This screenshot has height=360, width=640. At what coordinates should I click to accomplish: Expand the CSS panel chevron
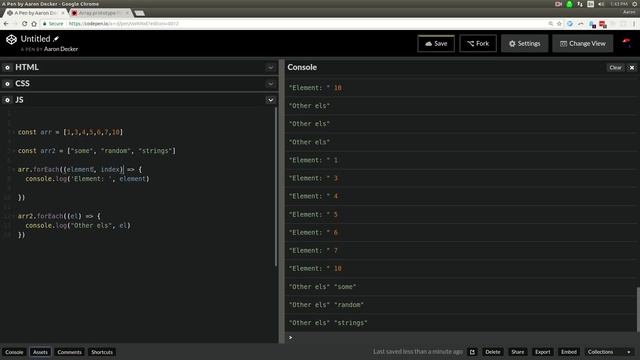[x=270, y=84]
